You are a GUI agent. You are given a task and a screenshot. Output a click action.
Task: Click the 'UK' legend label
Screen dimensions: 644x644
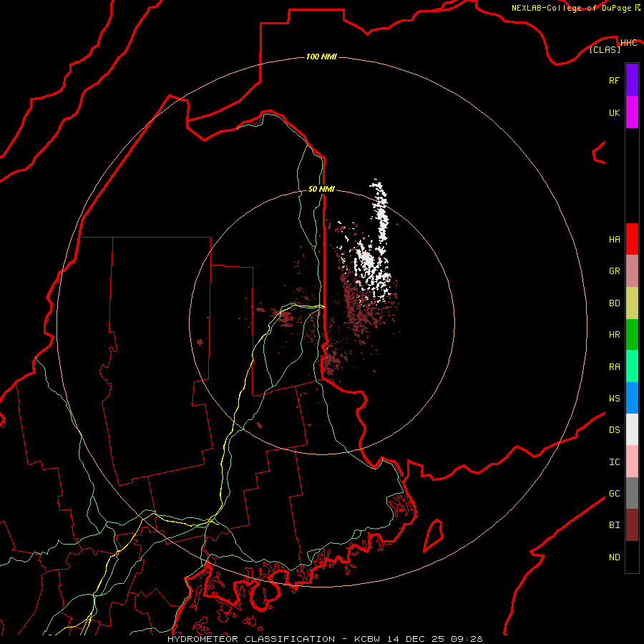(614, 112)
